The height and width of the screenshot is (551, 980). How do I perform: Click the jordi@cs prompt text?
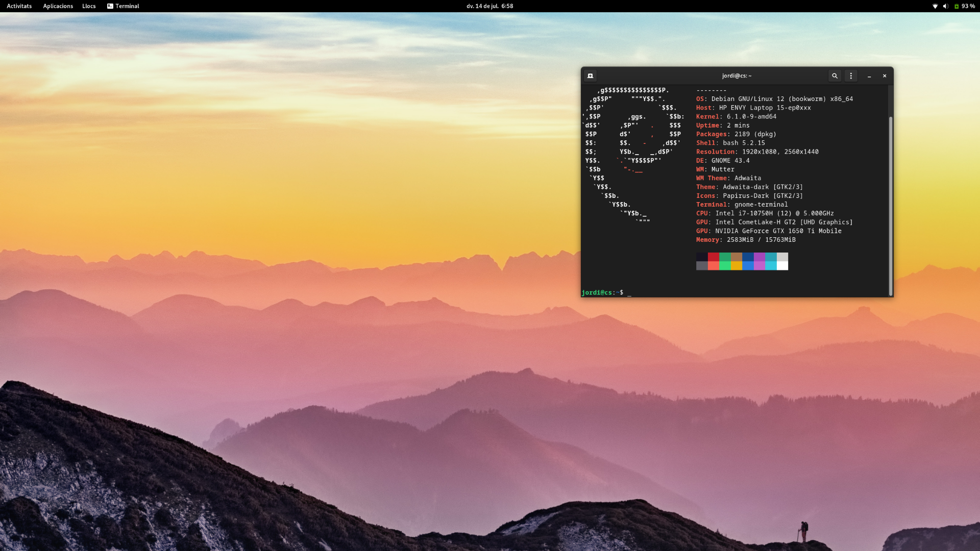pyautogui.click(x=597, y=293)
